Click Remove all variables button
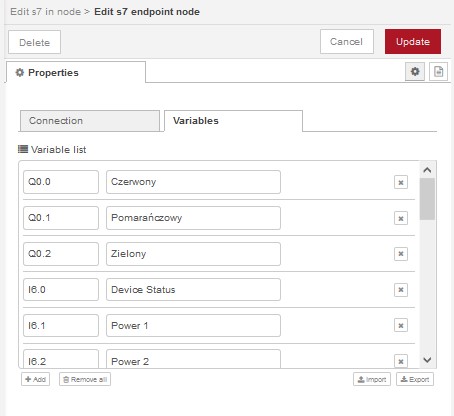Screen dimensions: 454x416 tap(85, 379)
